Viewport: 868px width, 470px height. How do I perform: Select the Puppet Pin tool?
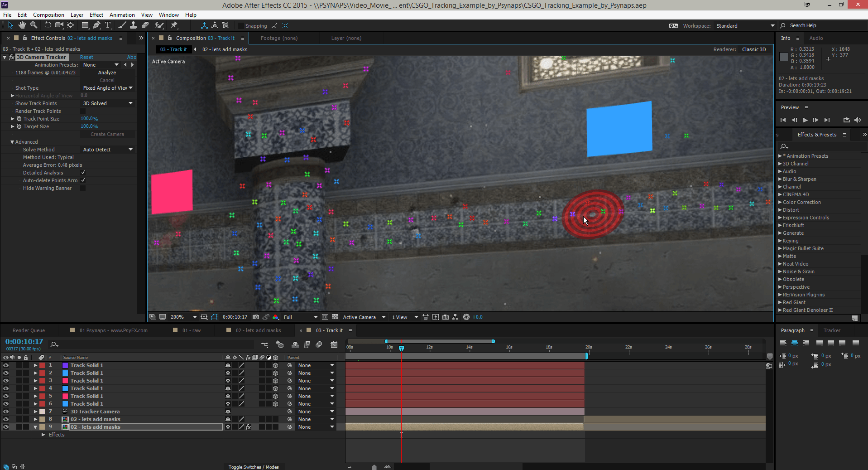click(174, 25)
